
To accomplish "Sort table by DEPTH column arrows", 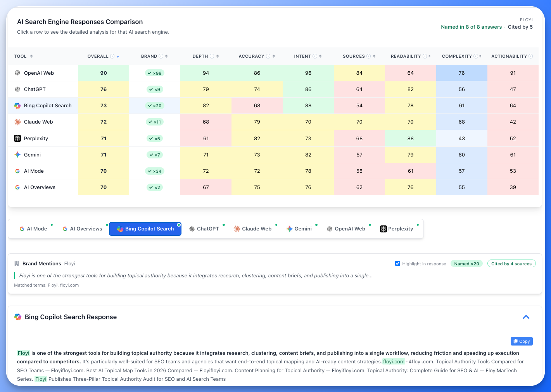I will (218, 56).
